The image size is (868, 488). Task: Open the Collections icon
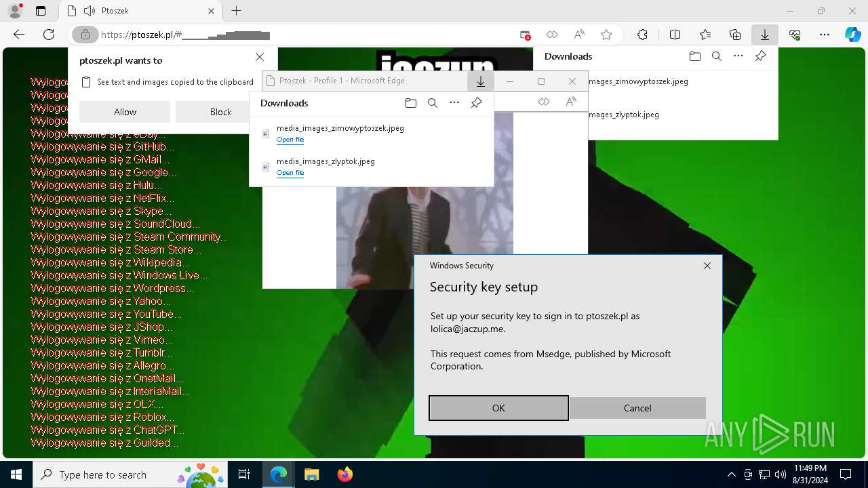735,35
